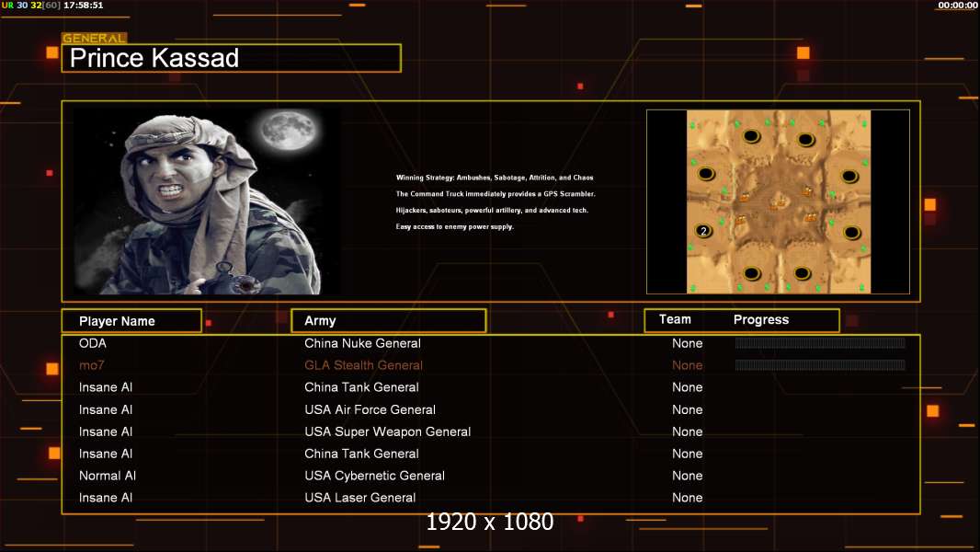The image size is (980, 552).
Task: Click team None for mo7
Action: click(x=687, y=365)
